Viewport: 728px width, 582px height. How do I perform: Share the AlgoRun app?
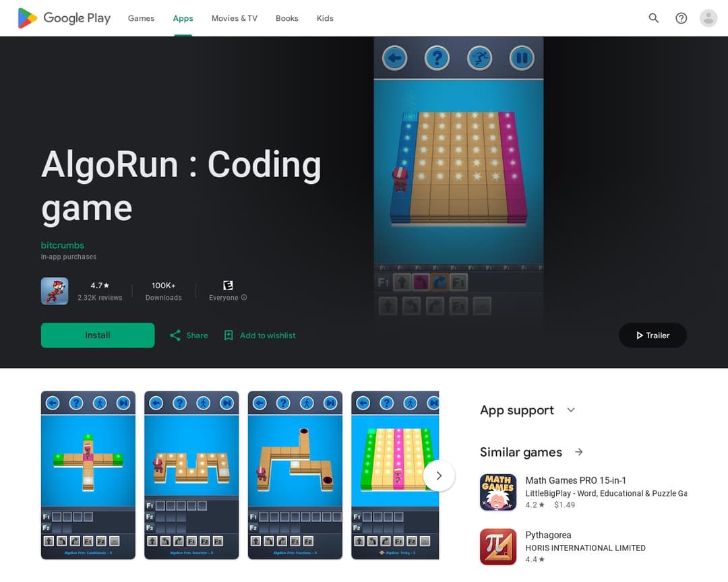click(x=189, y=335)
